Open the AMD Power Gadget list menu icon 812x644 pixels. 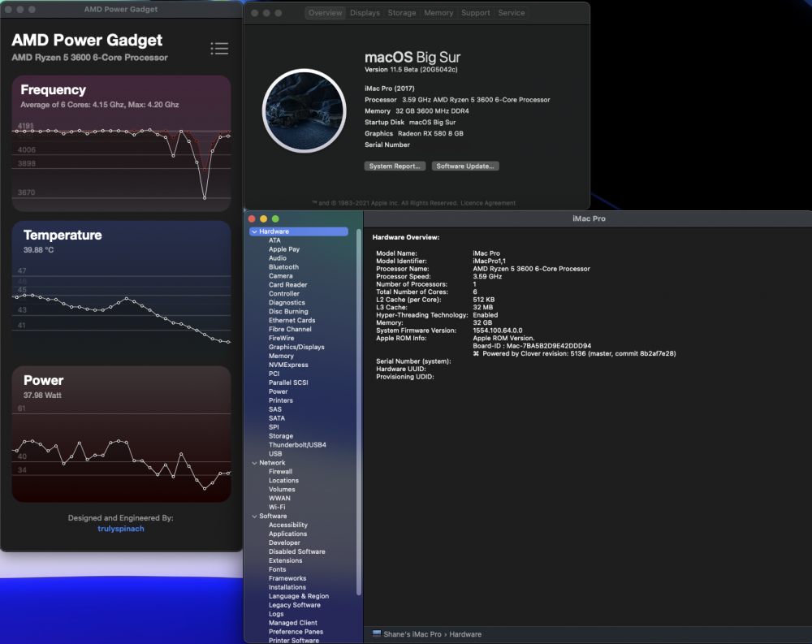click(x=219, y=48)
